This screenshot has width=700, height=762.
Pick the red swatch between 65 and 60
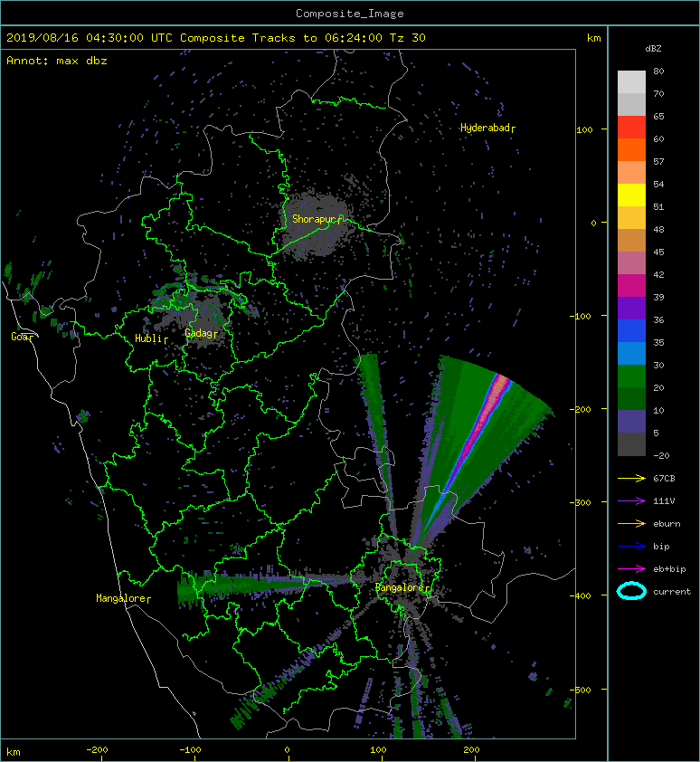[631, 127]
